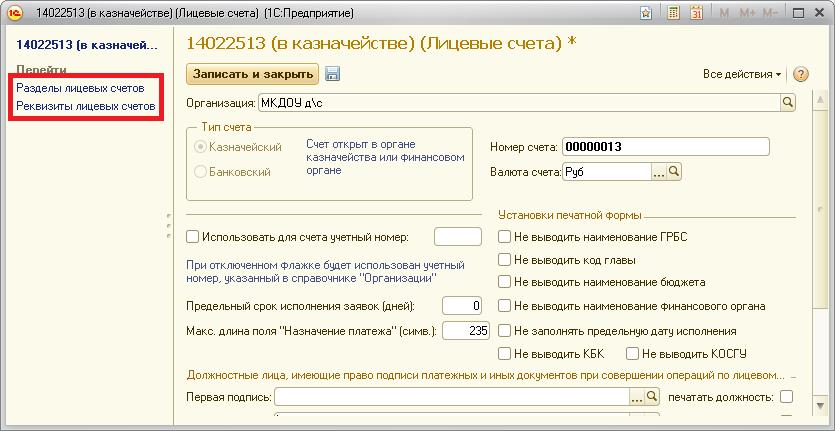Open help with the question mark icon
Screen dimensions: 835x431
pyautogui.click(x=800, y=75)
